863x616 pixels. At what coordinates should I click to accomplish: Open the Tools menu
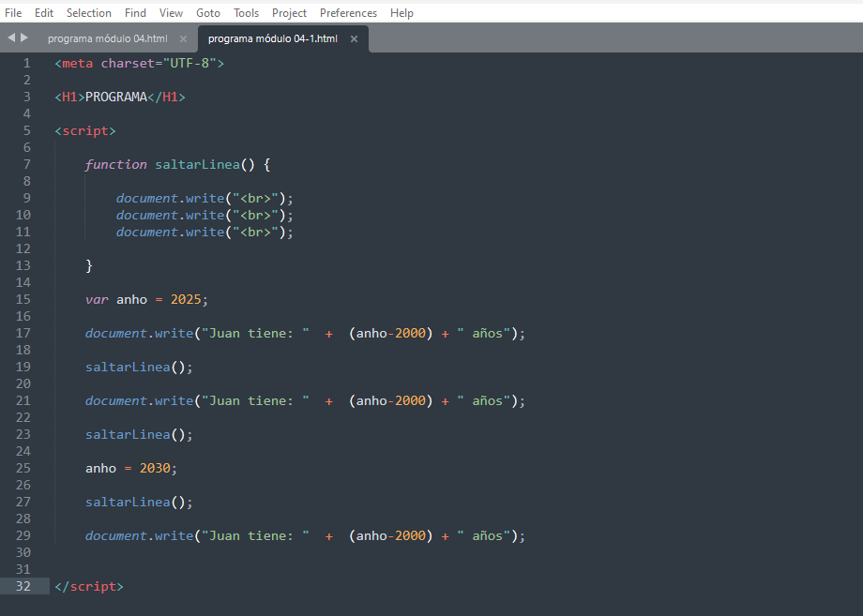pyautogui.click(x=246, y=12)
